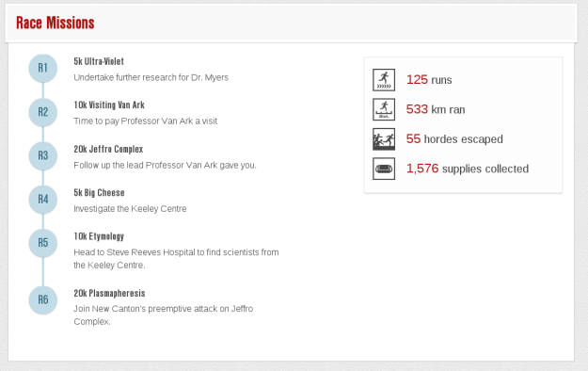Open the 5k Ultra-Violet mission

click(x=99, y=61)
